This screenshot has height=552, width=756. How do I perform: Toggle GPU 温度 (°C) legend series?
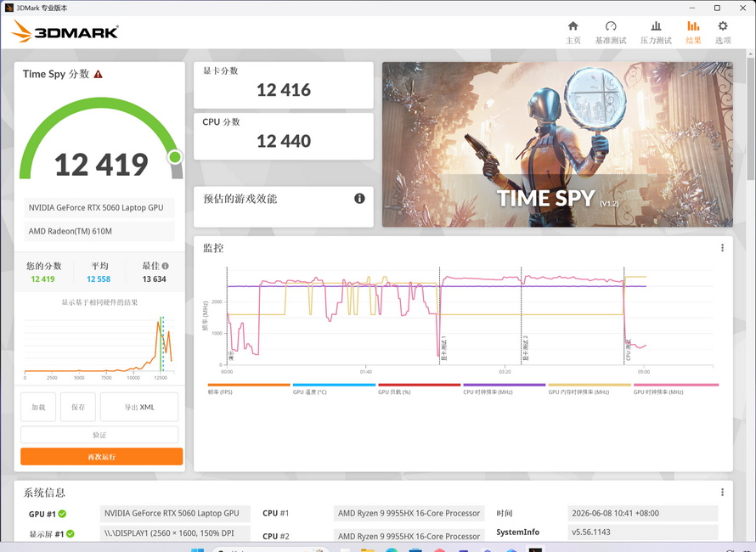pos(334,389)
